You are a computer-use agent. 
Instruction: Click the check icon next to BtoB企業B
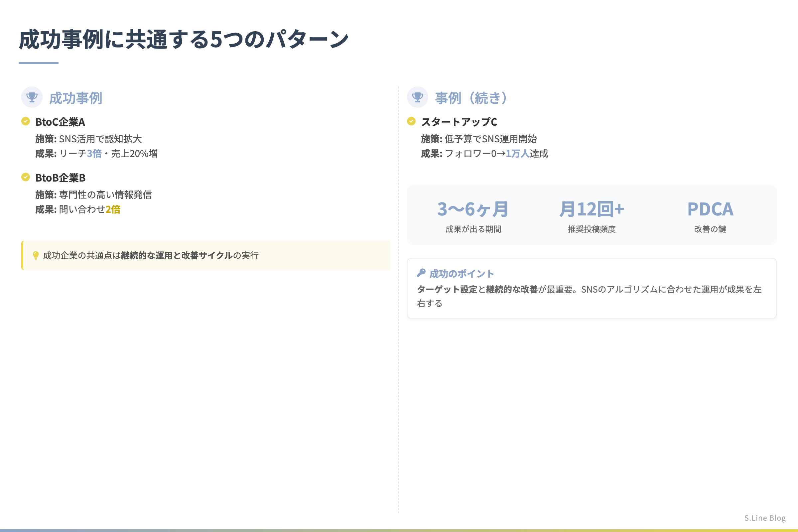(26, 177)
